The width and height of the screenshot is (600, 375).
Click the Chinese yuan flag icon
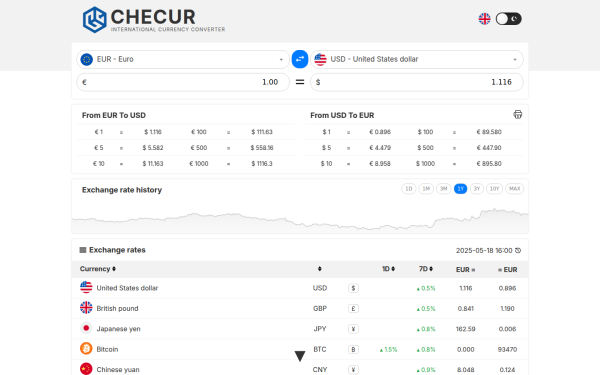(x=86, y=369)
